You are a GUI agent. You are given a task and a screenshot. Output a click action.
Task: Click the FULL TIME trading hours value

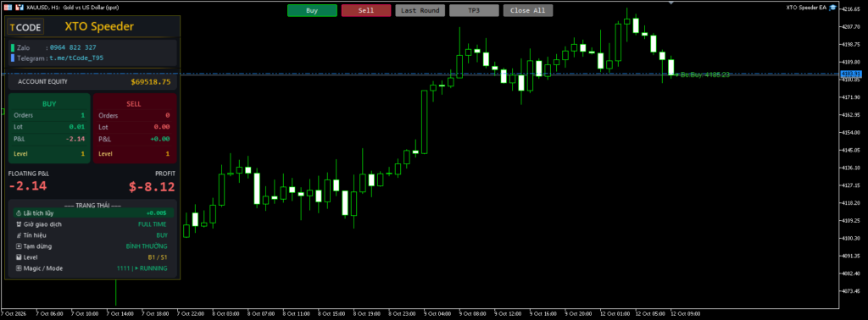(153, 223)
